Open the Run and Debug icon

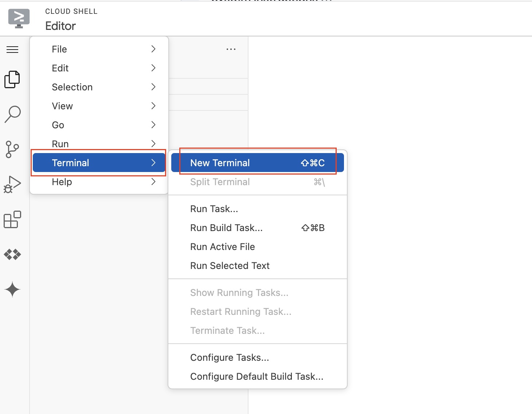(12, 184)
